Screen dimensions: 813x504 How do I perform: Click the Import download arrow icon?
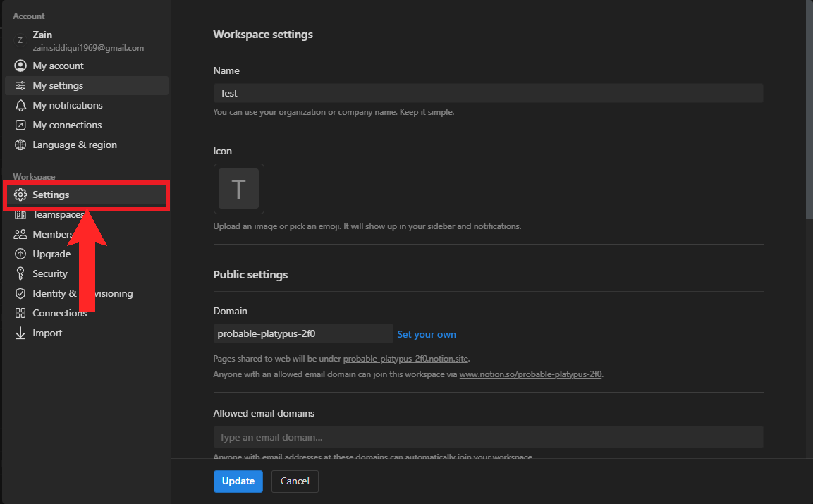pyautogui.click(x=20, y=333)
